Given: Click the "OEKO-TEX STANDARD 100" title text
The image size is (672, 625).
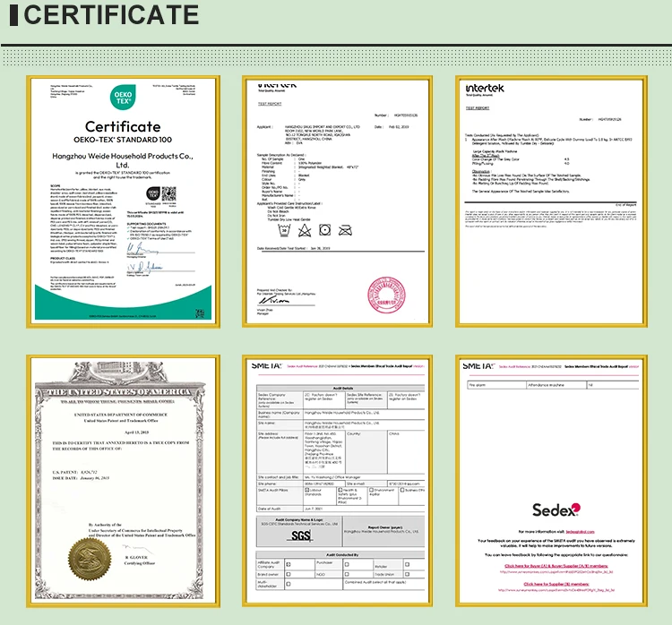Looking at the screenshot, I should point(123,140).
